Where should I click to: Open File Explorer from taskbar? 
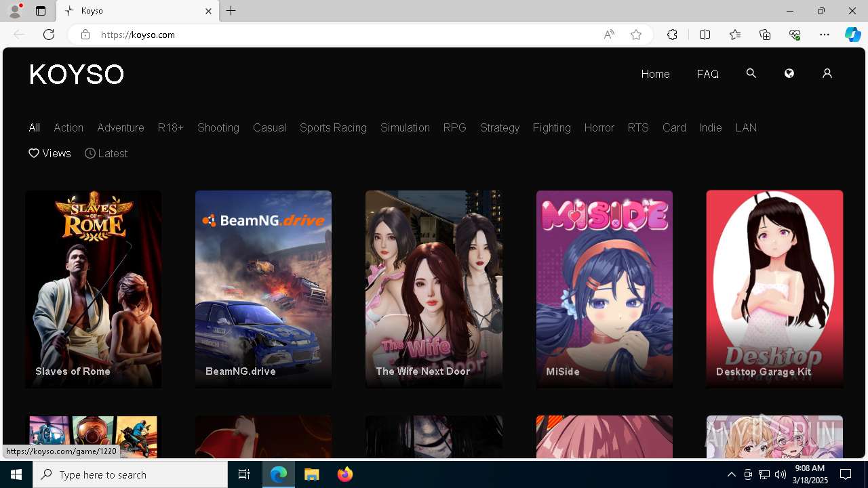312,474
